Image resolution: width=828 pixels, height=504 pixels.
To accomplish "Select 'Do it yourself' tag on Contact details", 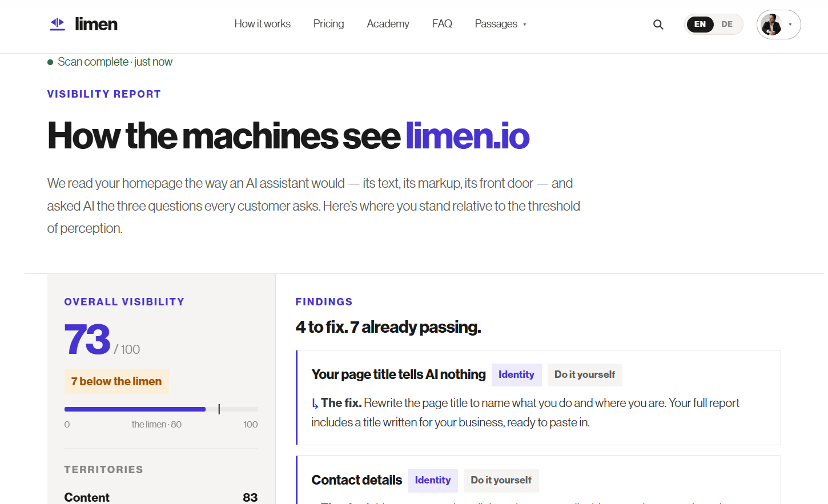I will [x=501, y=481].
